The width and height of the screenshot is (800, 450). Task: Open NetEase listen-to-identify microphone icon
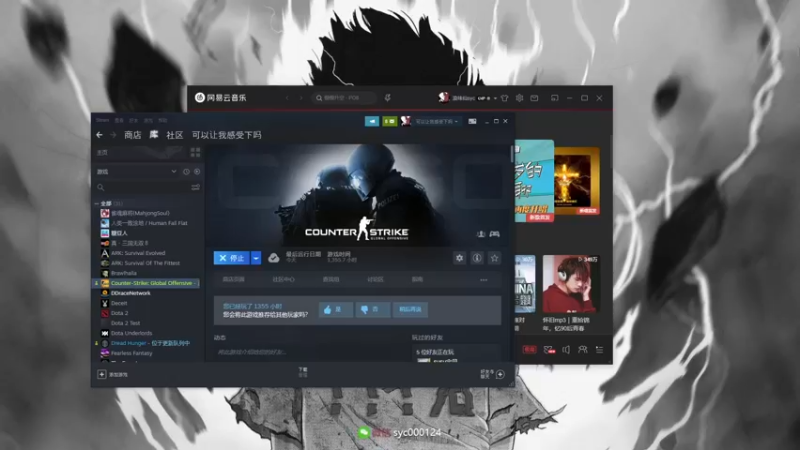coord(387,98)
